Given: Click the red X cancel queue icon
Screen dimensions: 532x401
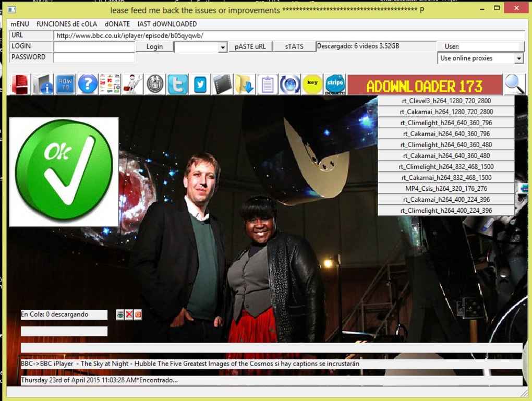Looking at the screenshot, I should tap(129, 314).
